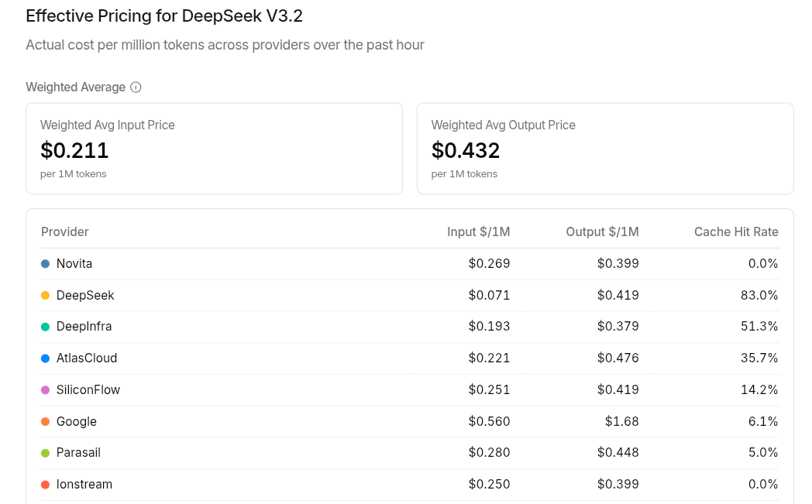Click DeepSeek's 83.0% cache hit rate
The width and height of the screenshot is (812, 504).
pos(759,296)
